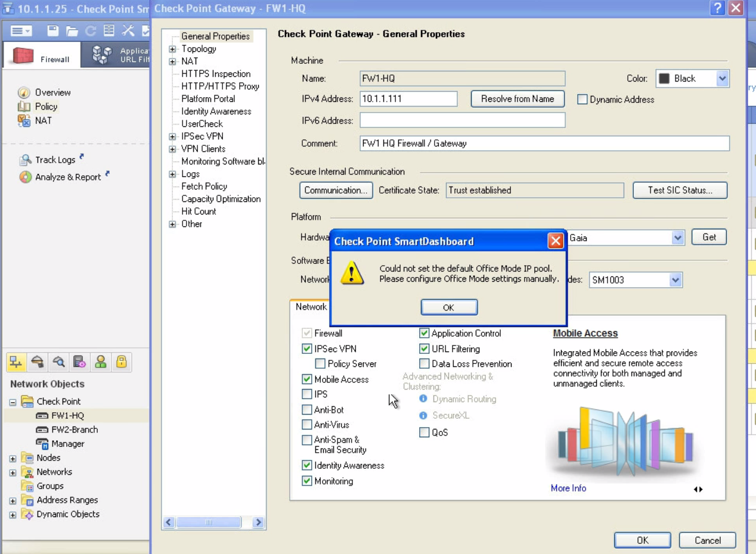Click the Track Logs magnifier icon
The height and width of the screenshot is (554, 756).
[x=25, y=160]
